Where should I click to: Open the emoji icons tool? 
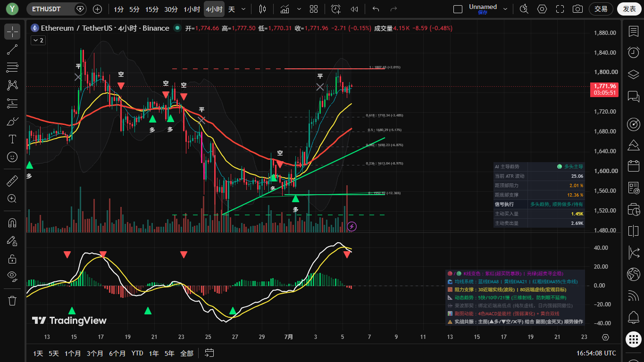click(x=12, y=157)
